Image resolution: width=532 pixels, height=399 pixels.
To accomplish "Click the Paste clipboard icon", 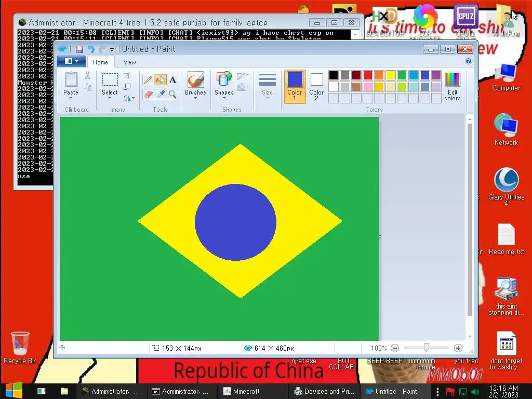I will tap(71, 79).
